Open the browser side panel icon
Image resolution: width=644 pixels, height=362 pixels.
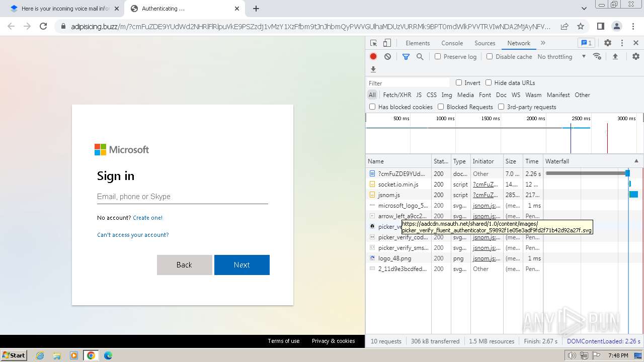(600, 26)
